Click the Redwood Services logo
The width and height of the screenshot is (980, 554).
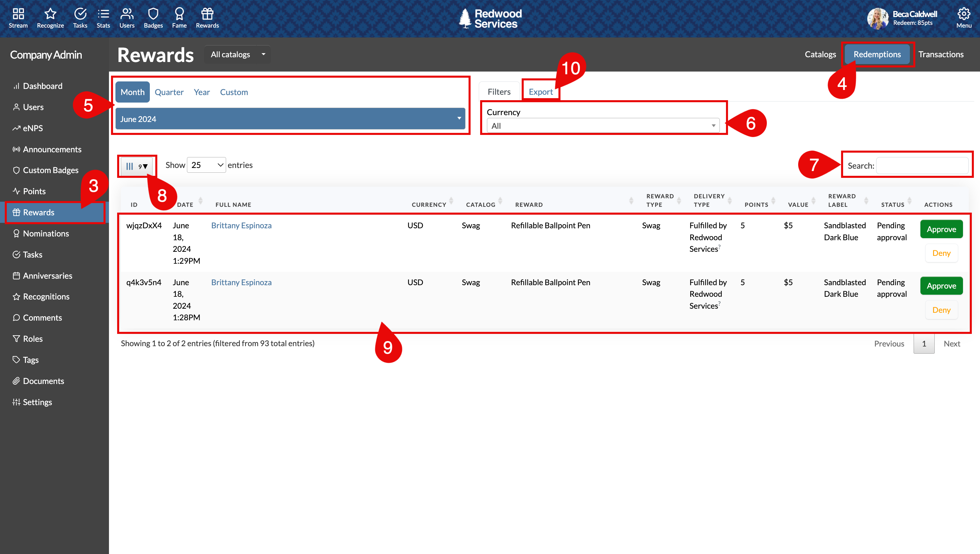(490, 18)
